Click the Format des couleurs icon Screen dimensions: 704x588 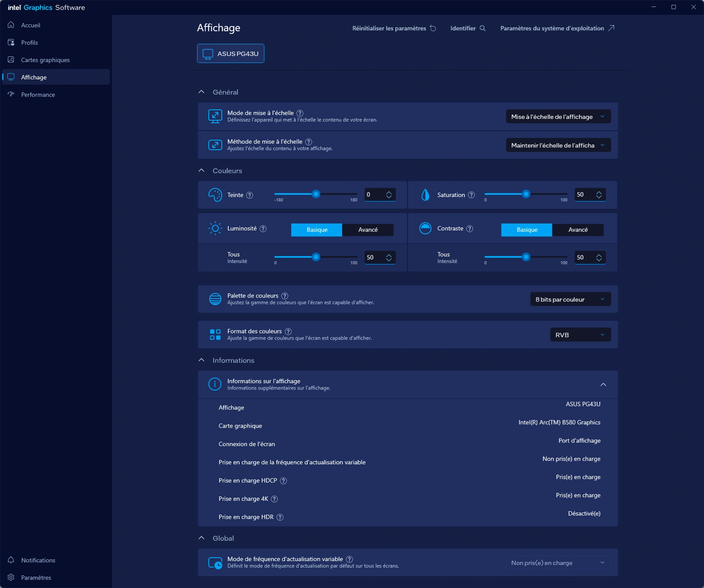215,335
